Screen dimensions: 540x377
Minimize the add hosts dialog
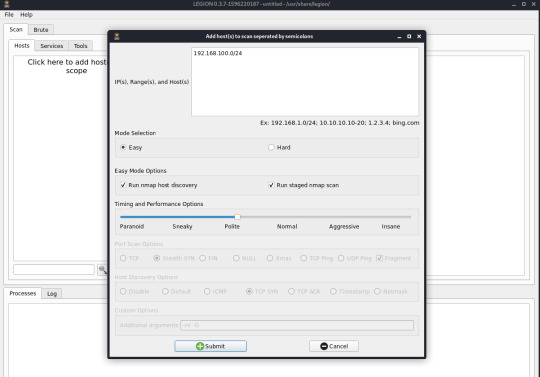(399, 36)
